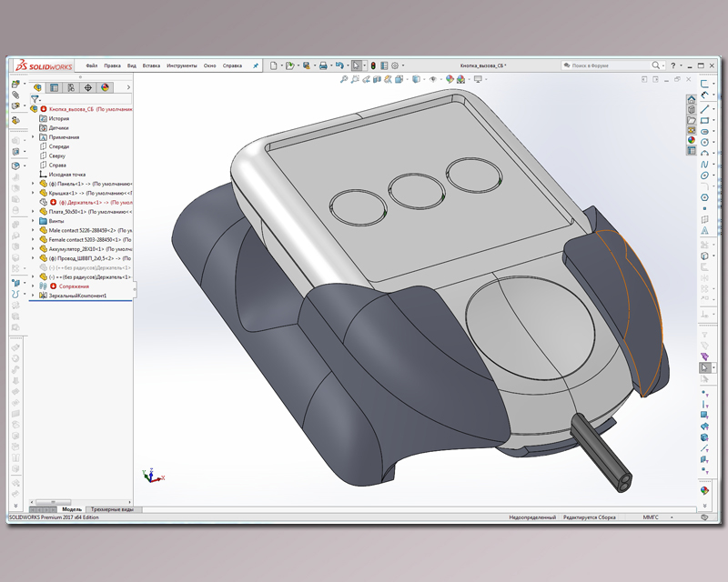Viewport: 728px width, 582px height.
Task: Click the Rebuild traffic light icon
Action: pos(373,65)
